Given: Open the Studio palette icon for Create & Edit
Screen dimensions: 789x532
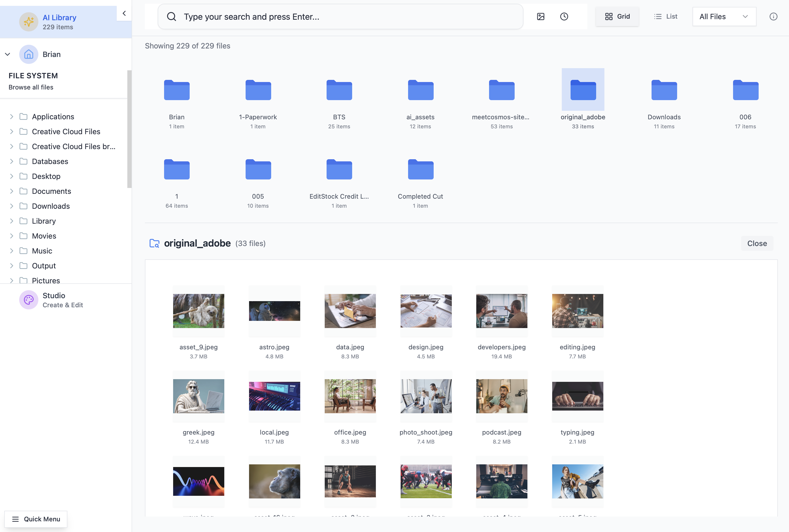Looking at the screenshot, I should (x=29, y=300).
